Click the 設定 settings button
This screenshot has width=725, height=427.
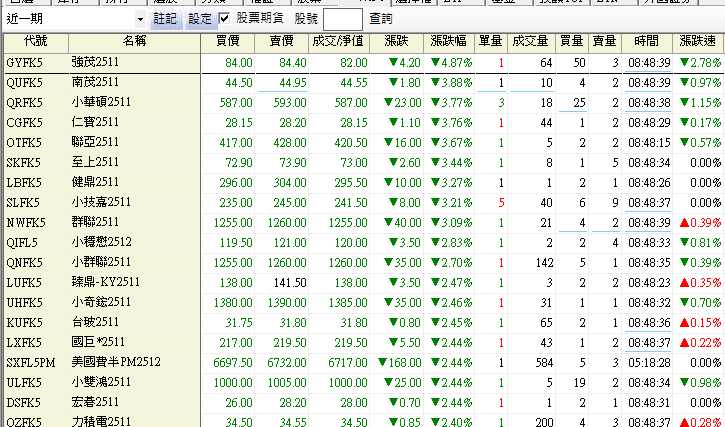coord(199,19)
